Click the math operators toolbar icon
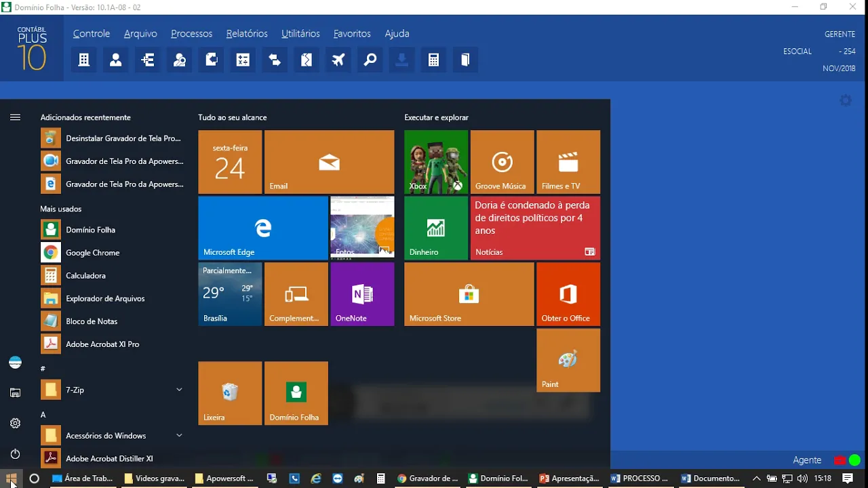 243,60
